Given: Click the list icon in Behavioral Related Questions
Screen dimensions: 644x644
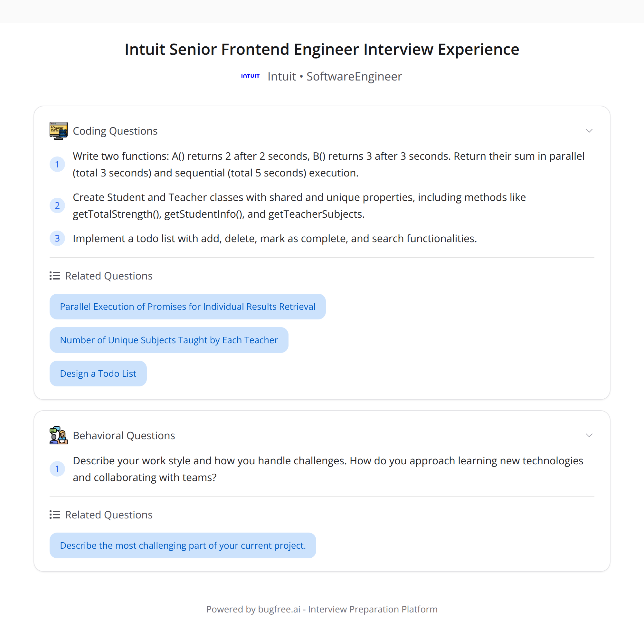Looking at the screenshot, I should tap(55, 515).
